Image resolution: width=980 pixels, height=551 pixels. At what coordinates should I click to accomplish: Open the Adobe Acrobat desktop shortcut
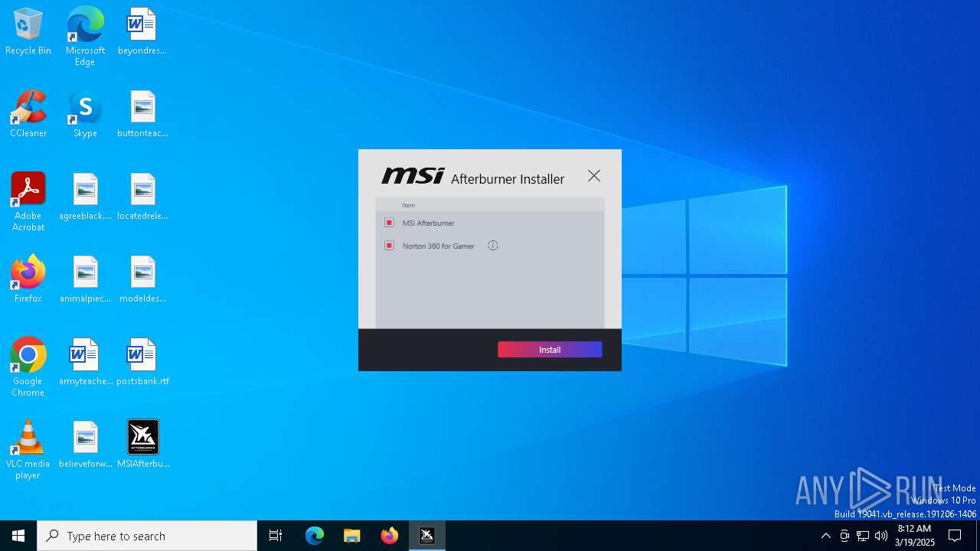(28, 202)
